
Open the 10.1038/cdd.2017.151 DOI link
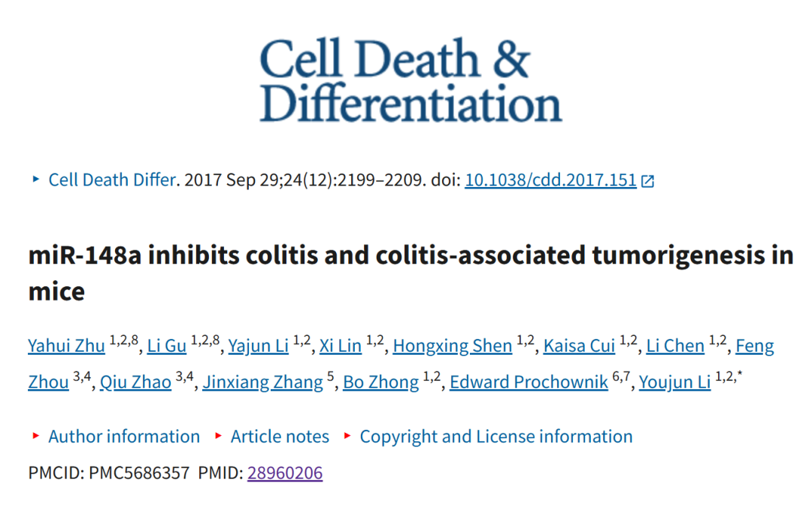pyautogui.click(x=550, y=180)
